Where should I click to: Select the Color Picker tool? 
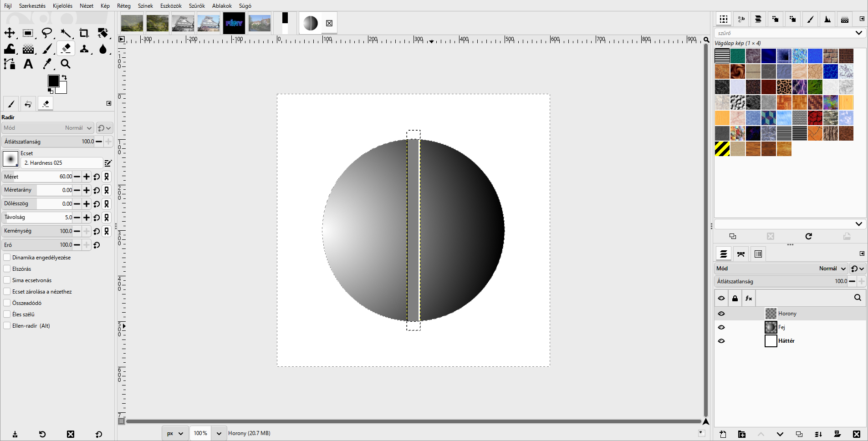[x=47, y=64]
